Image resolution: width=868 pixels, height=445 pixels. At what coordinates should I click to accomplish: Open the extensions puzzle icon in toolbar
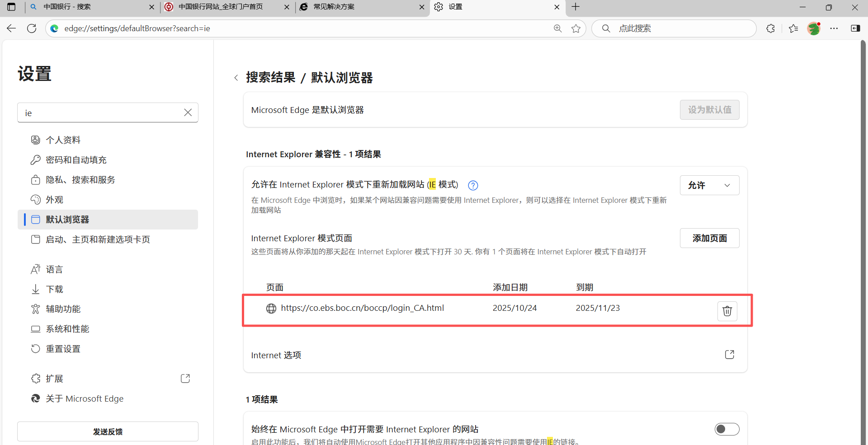point(771,28)
